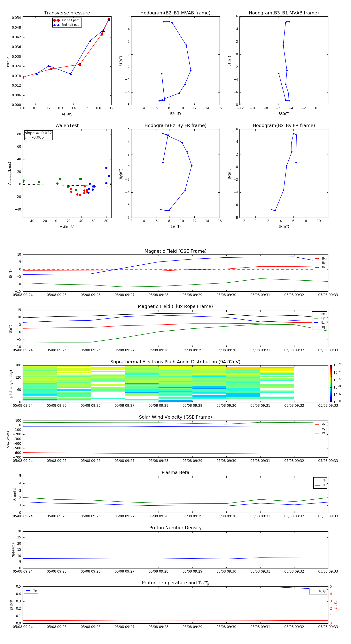Click the 'Tp' legend in temperature panel

coord(31,591)
